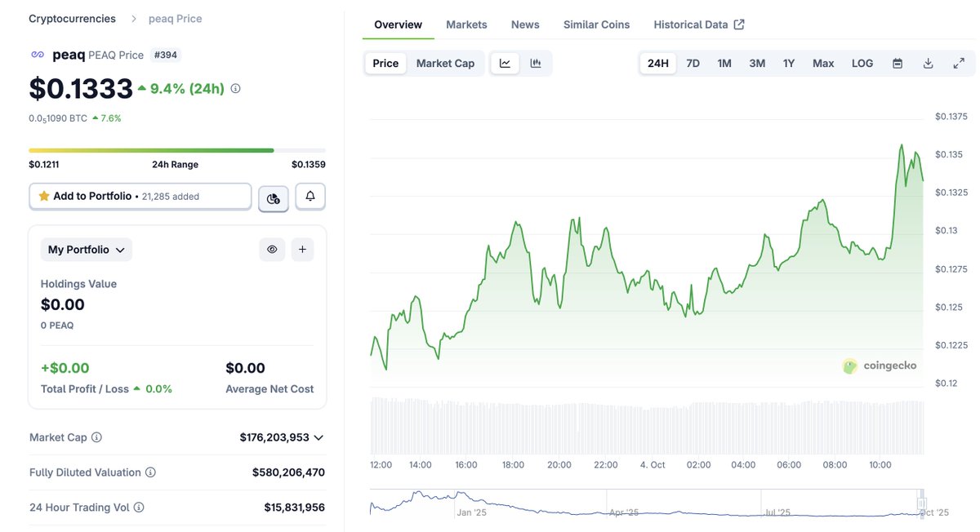This screenshot has height=532, width=980.
Task: Click the $0.1359 range high value
Action: pos(309,164)
